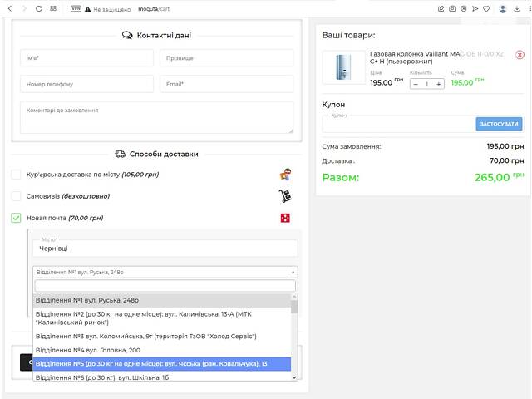Collapse the branch dropdown showing Відділення №1

165,272
